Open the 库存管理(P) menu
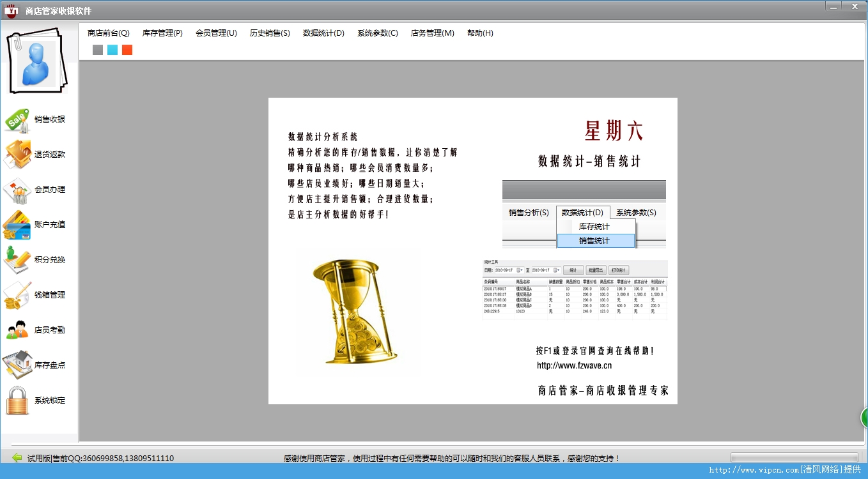Image resolution: width=868 pixels, height=479 pixels. pyautogui.click(x=162, y=33)
